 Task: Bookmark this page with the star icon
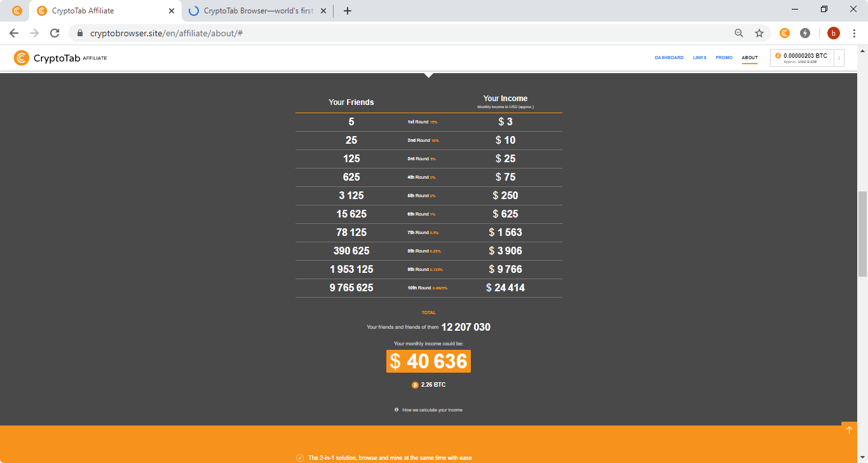pos(759,33)
